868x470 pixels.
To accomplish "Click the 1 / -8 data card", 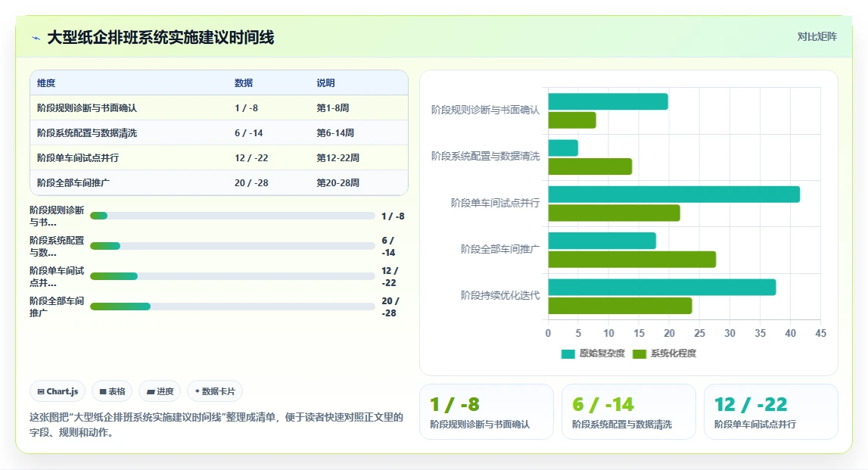I will coord(487,412).
